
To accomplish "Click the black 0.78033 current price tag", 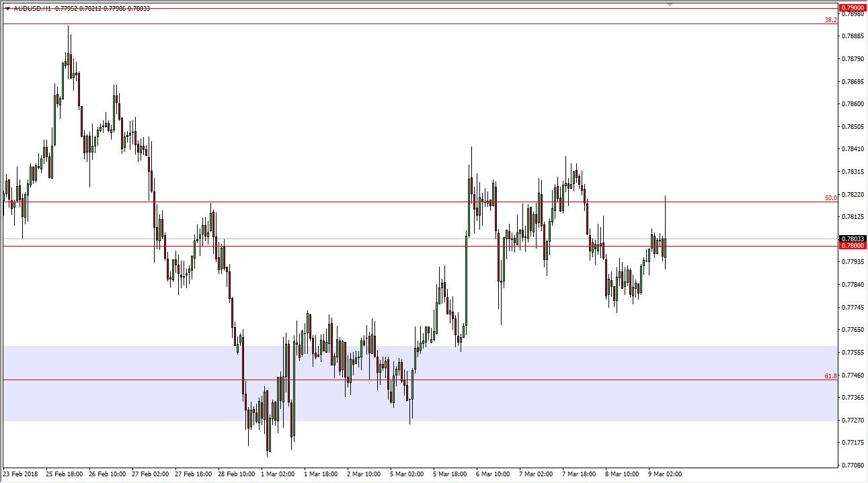I will [852, 238].
